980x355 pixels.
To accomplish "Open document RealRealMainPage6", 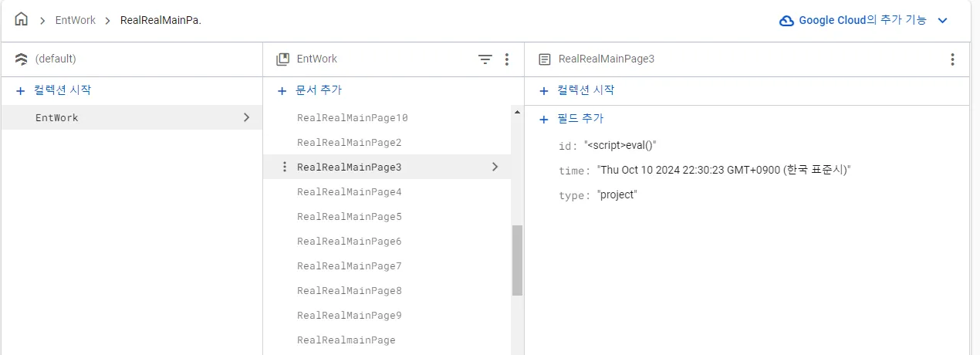I will click(x=349, y=241).
